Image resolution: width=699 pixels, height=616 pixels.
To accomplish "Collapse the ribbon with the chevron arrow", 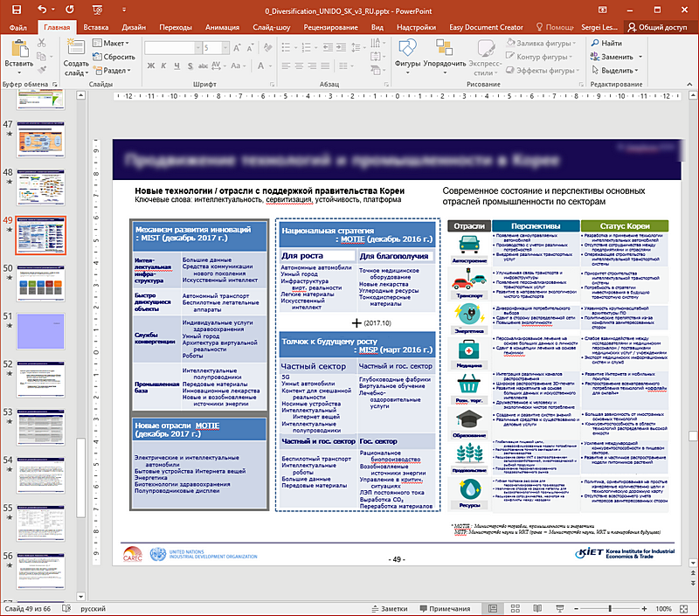I will (x=689, y=84).
